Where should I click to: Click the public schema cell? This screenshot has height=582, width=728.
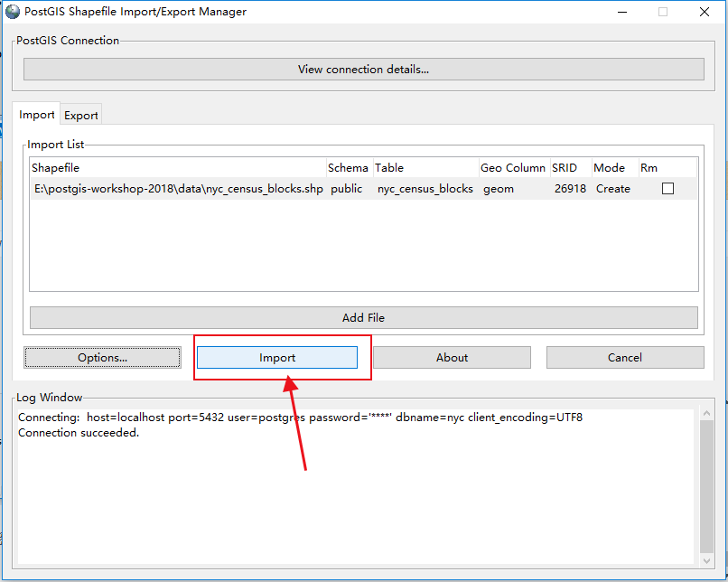[x=346, y=189]
